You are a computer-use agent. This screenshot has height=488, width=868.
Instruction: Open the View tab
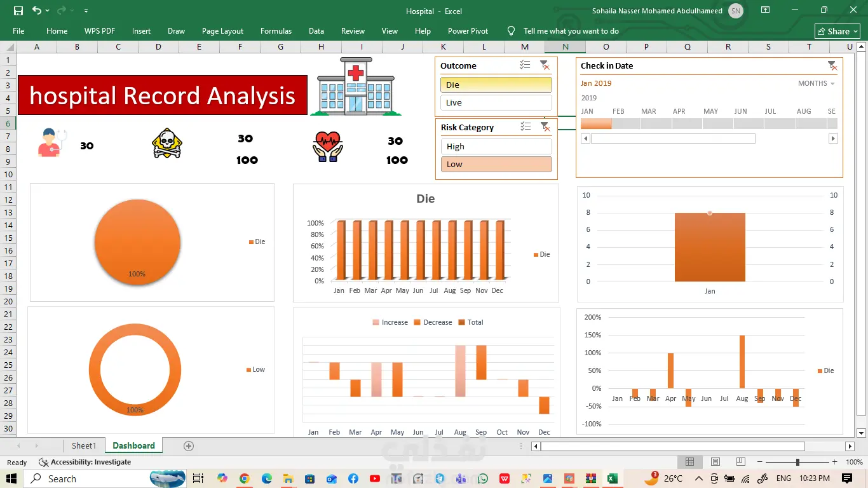(390, 30)
